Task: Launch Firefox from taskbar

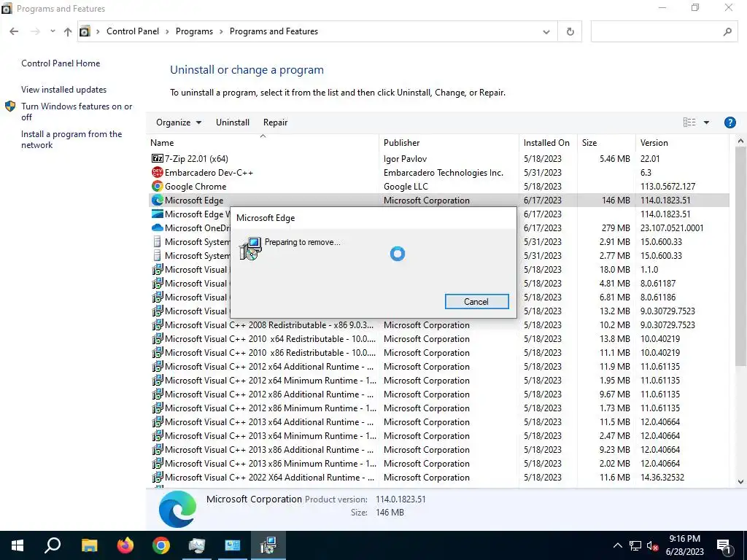Action: [x=125, y=545]
